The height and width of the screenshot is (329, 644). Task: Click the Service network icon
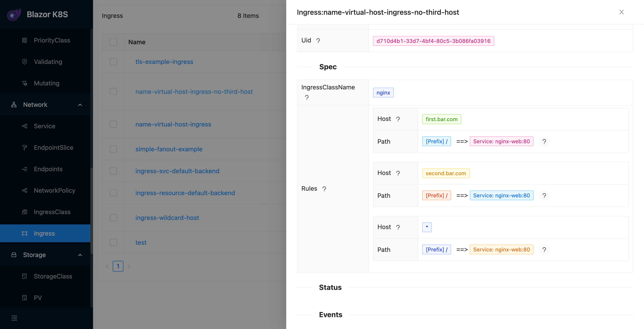pyautogui.click(x=24, y=125)
